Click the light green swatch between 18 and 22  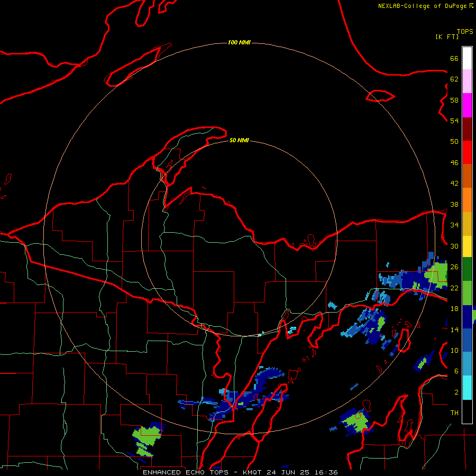coord(467,293)
